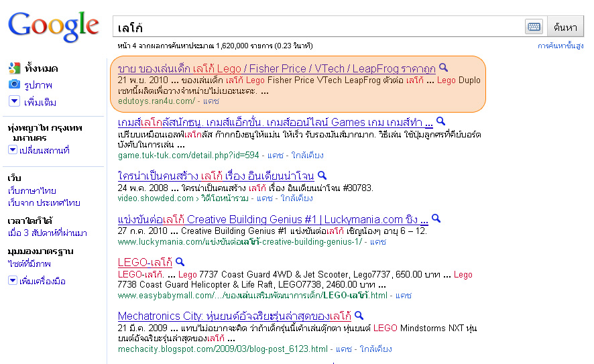Screen dimensions: 594x364
Task: Click the เพิ่มเติม label in sidebar
Action: click(40, 103)
